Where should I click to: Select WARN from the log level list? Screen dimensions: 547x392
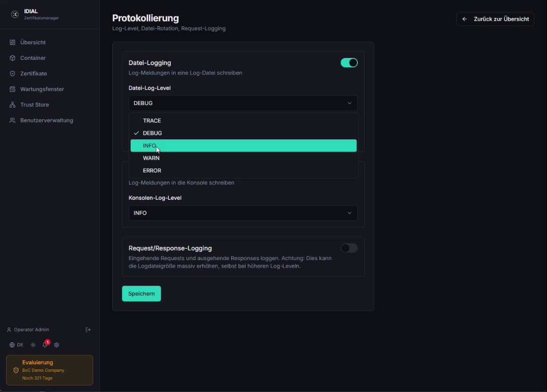click(x=243, y=158)
